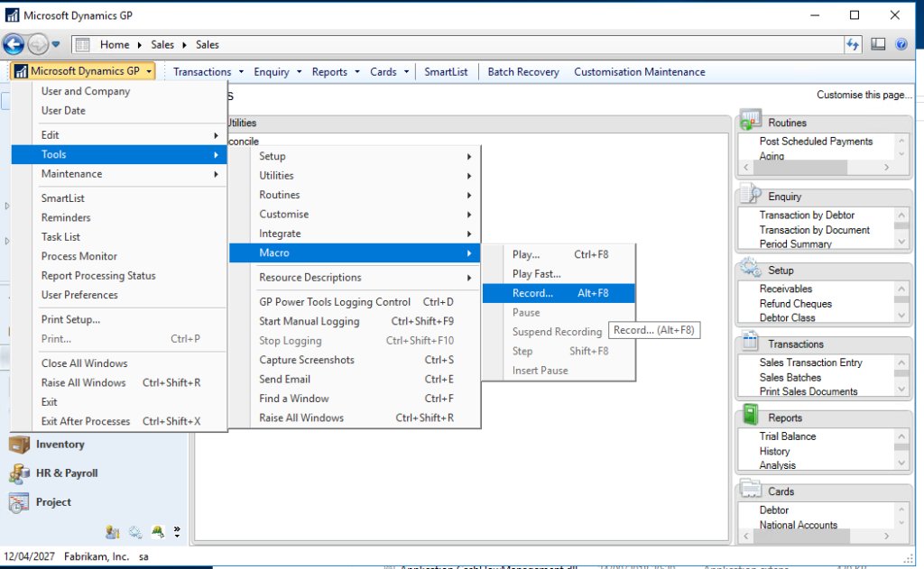Open the Transactions dropdown arrow
Image resolution: width=924 pixels, height=569 pixels.
coord(238,71)
